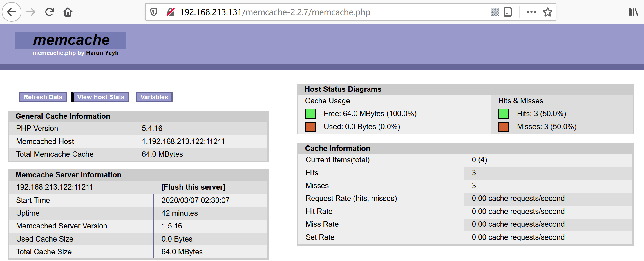Select PHP version value 5.4.16

(x=152, y=128)
